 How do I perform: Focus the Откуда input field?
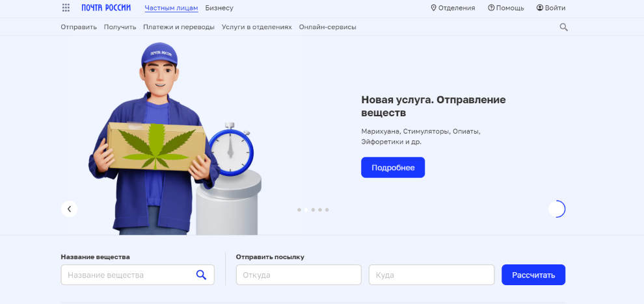click(x=298, y=275)
